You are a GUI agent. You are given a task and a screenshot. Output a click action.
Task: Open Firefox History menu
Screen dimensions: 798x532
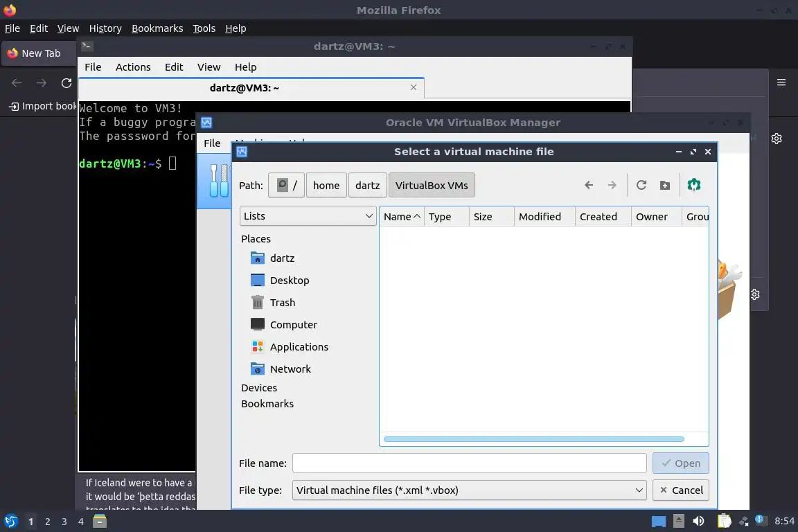click(105, 28)
